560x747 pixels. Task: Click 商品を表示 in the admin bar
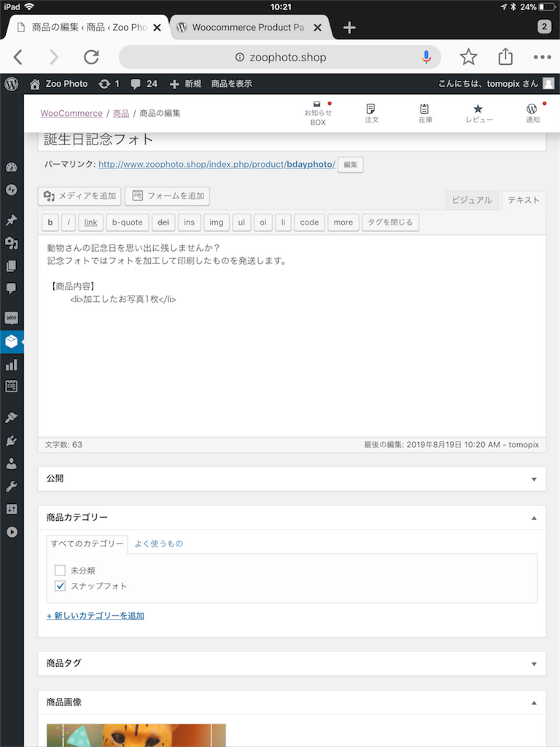click(231, 84)
